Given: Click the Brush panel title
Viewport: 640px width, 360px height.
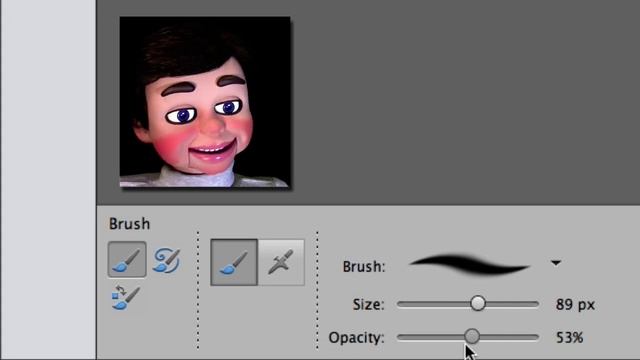Looking at the screenshot, I should tap(129, 224).
